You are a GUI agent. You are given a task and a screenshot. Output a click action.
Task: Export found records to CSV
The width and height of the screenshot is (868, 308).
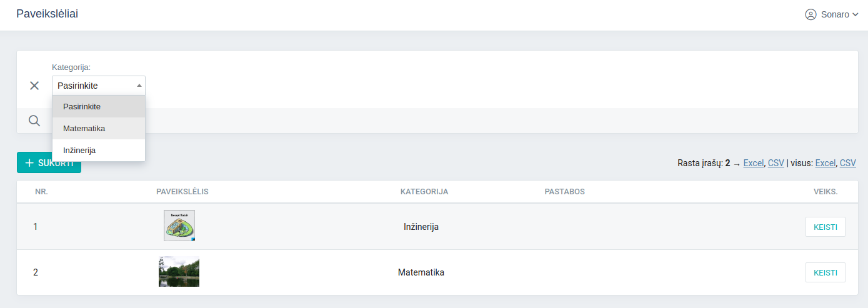tap(776, 163)
